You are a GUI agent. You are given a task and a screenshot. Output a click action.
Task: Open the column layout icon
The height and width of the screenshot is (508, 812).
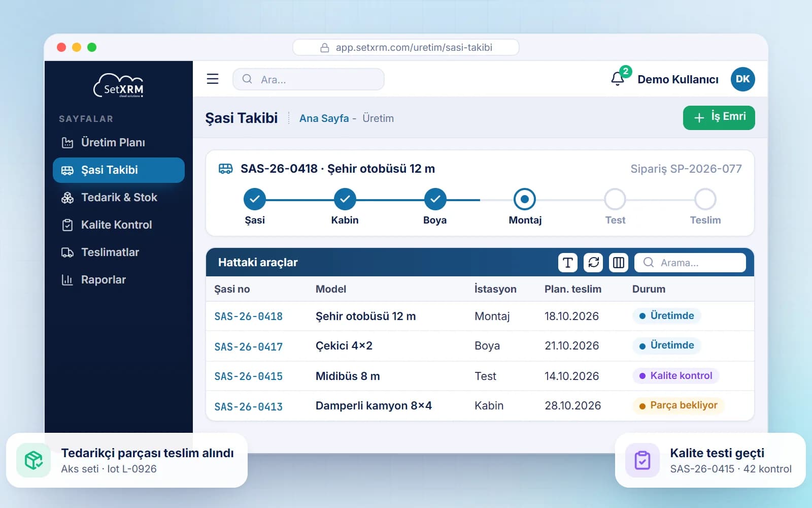[619, 263]
